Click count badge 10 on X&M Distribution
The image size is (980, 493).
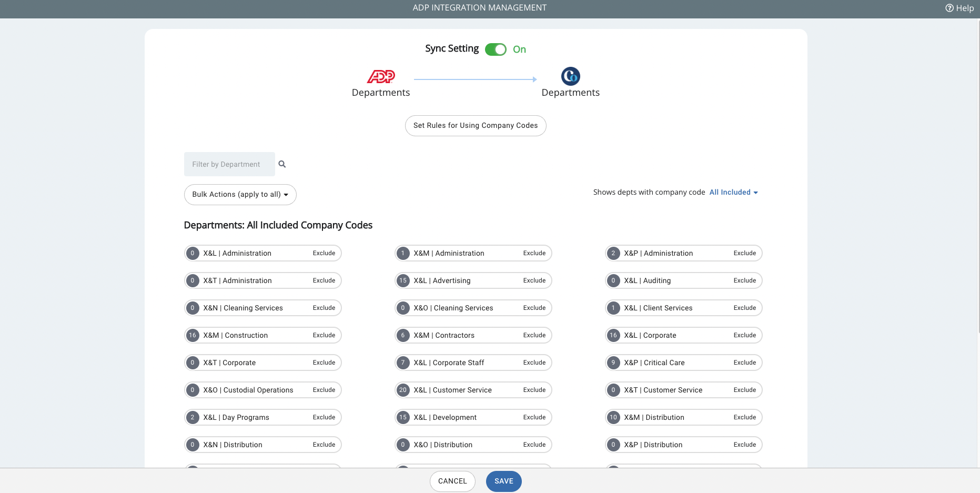(x=613, y=417)
